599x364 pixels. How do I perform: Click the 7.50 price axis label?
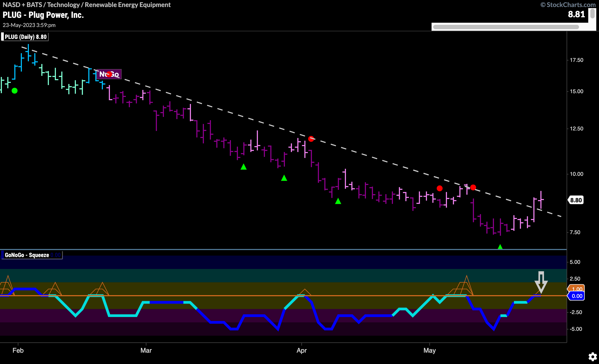[x=575, y=232]
